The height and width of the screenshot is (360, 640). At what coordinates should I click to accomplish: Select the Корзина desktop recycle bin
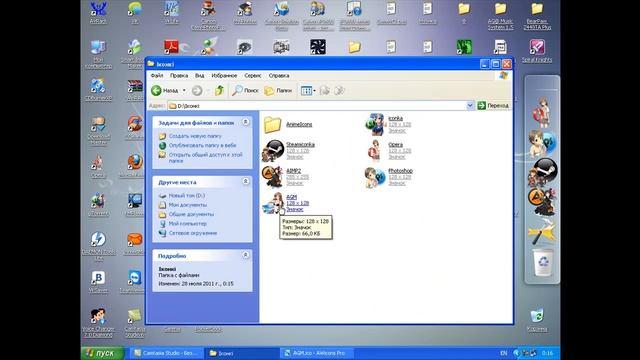coord(537,320)
